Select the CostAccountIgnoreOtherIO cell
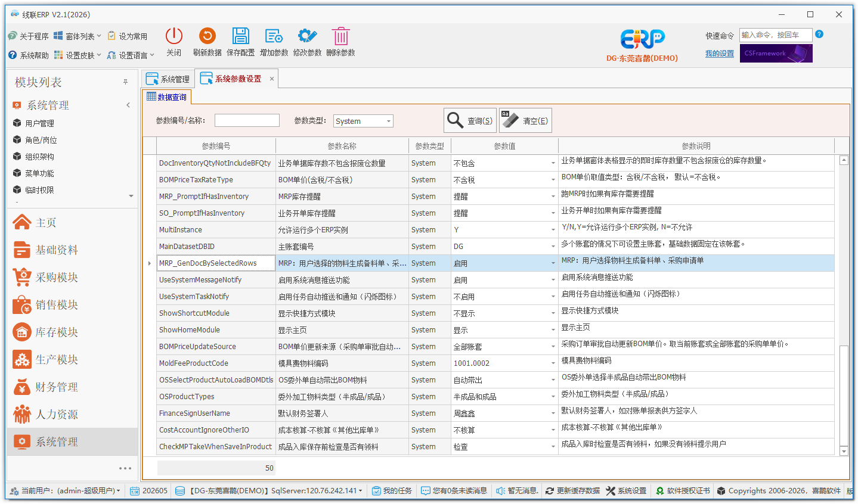The height and width of the screenshot is (504, 858). 216,430
